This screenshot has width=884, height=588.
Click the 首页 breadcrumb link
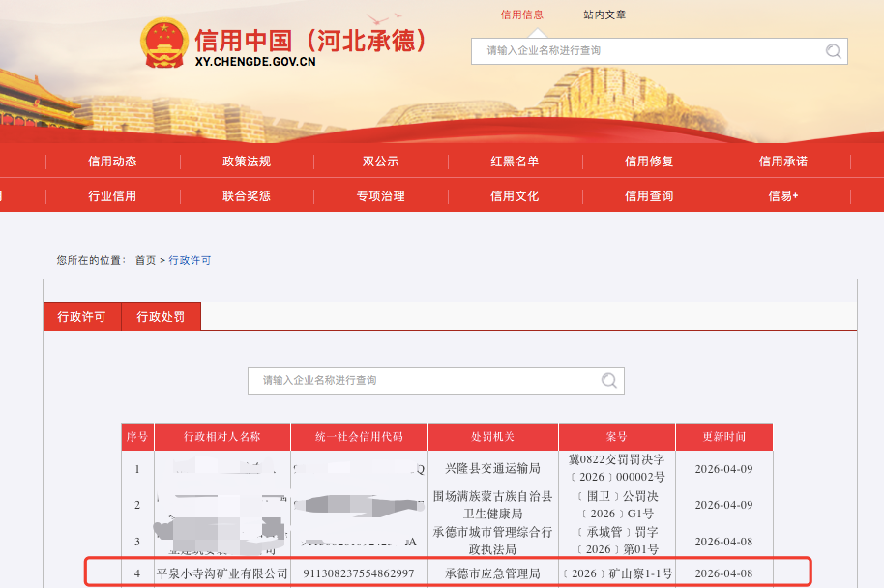145,260
